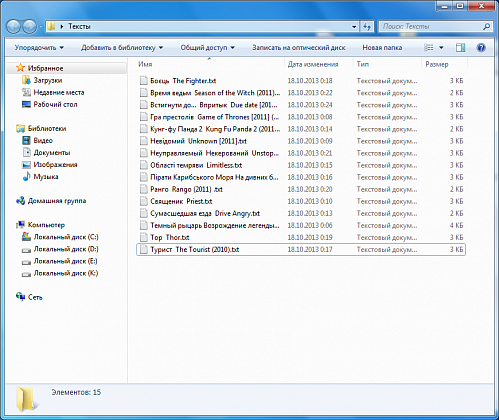Open help via the question mark icon

coord(481,48)
